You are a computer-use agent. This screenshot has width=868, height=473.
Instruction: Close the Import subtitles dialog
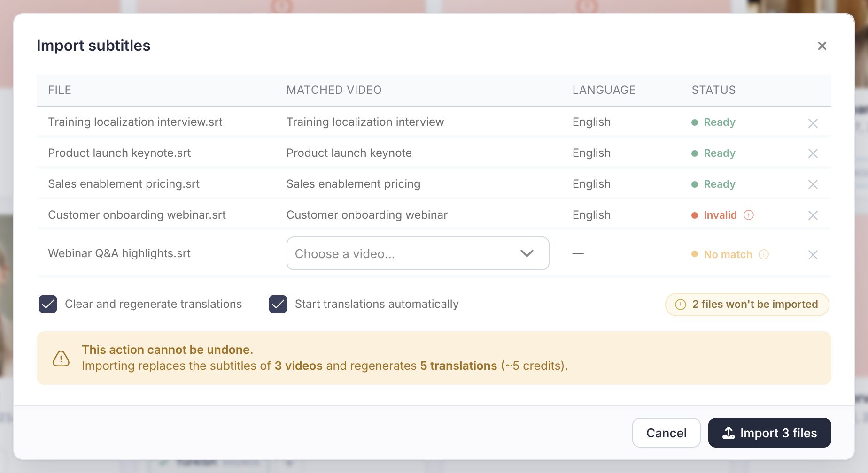pyautogui.click(x=822, y=46)
